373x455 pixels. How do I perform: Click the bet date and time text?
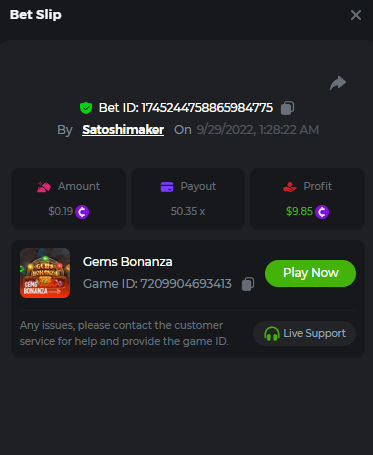point(258,130)
